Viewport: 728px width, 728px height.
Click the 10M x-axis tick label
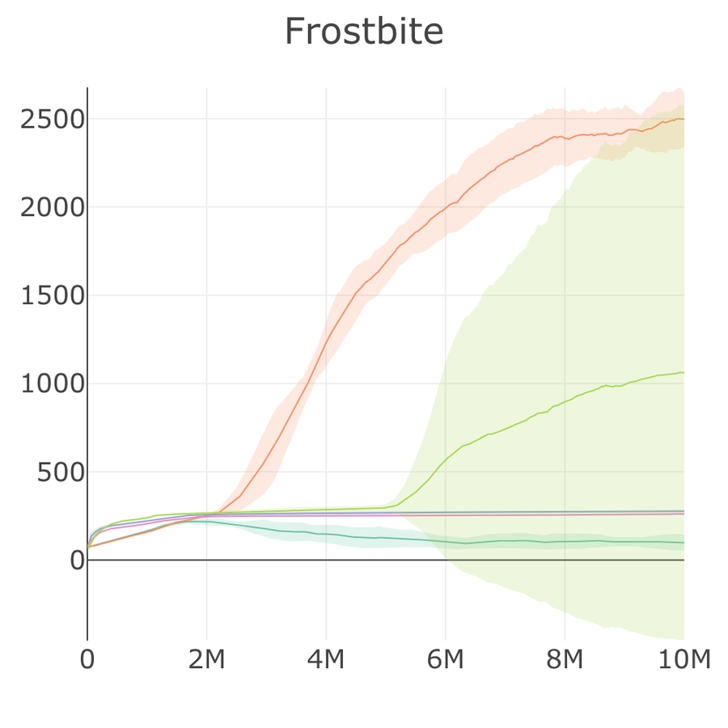[684, 659]
